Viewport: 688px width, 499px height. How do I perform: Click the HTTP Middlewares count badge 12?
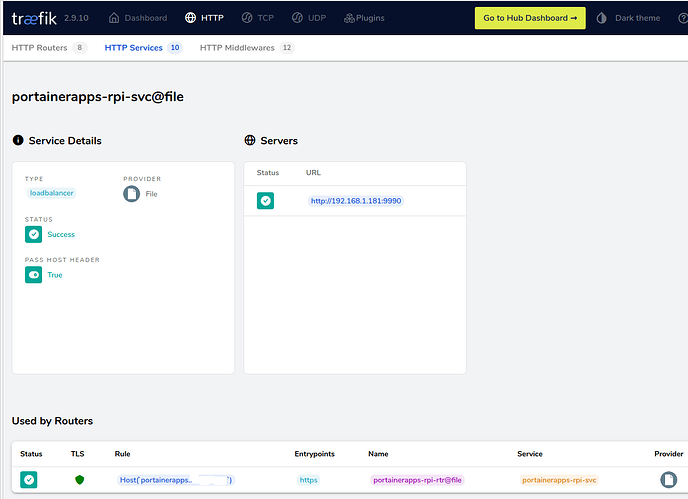287,48
